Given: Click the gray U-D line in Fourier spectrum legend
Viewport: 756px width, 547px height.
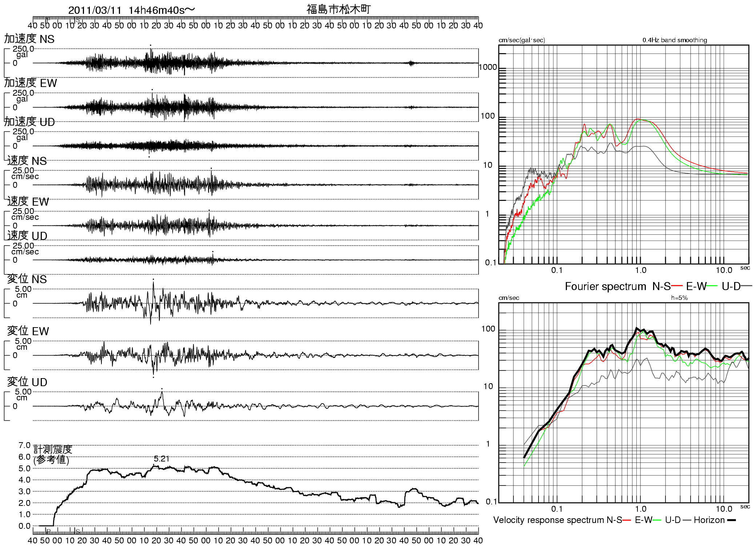Looking at the screenshot, I should (x=747, y=286).
